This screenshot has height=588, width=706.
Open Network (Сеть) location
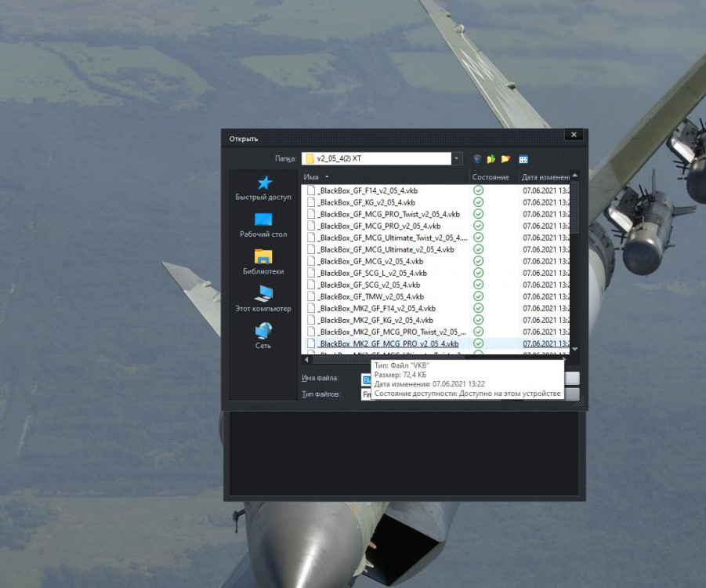click(x=263, y=336)
